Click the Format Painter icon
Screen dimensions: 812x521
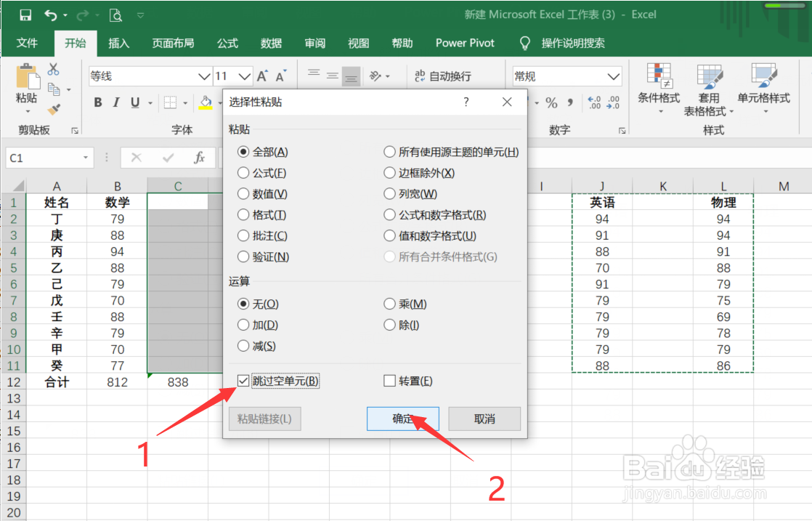click(x=53, y=109)
